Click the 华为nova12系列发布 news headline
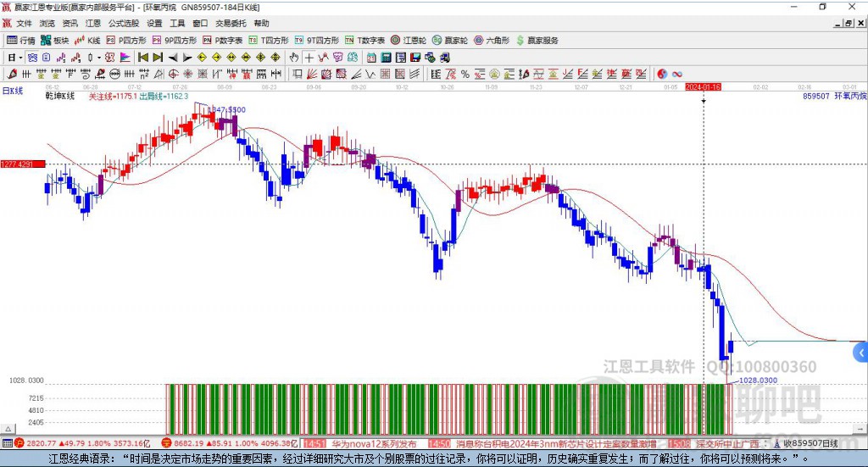 point(373,443)
